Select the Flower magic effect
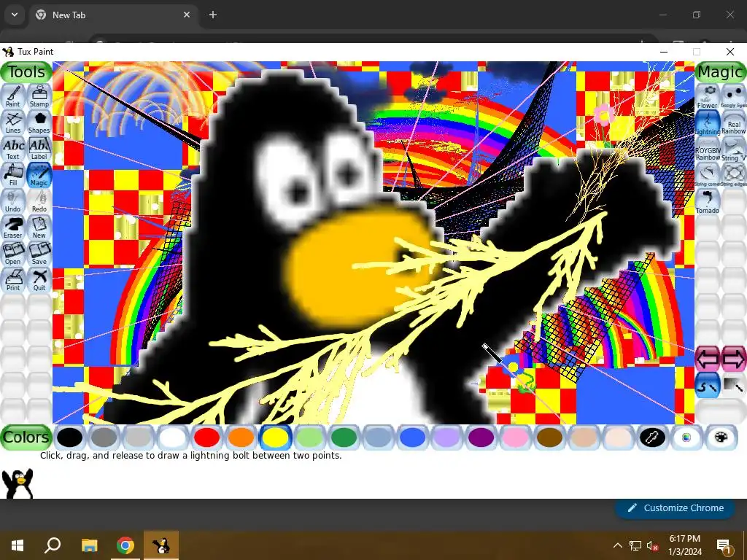 point(708,96)
